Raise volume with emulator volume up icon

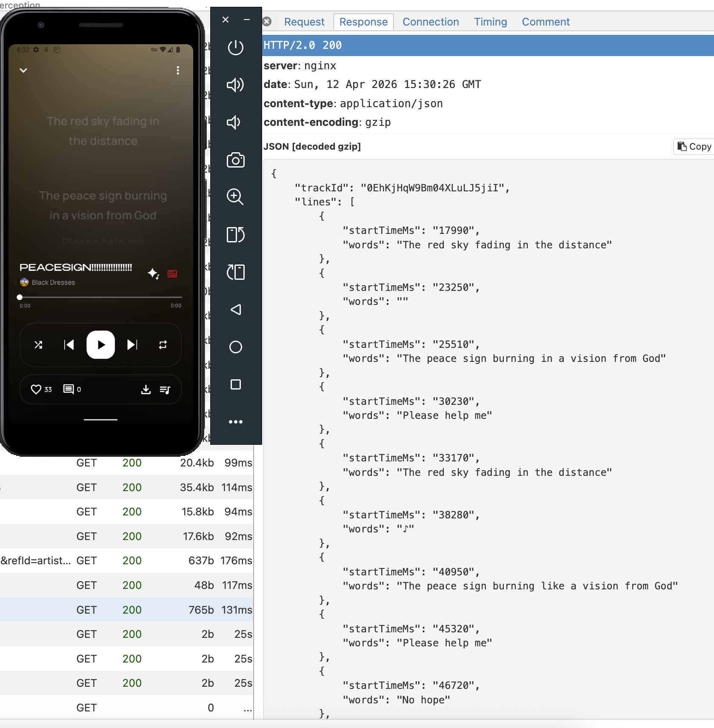tap(235, 85)
